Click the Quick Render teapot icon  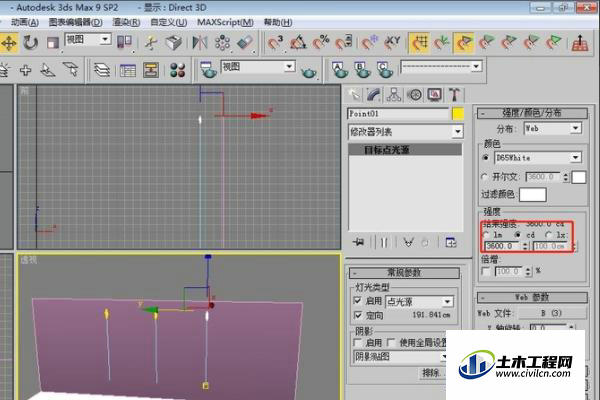308,71
